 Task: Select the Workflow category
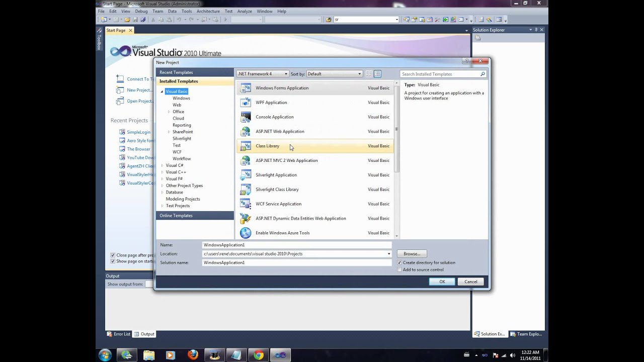coord(182,159)
